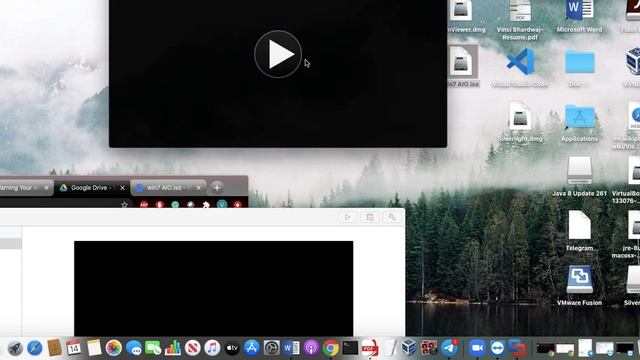Open Music from the Dock
The image size is (640, 360).
[212, 348]
